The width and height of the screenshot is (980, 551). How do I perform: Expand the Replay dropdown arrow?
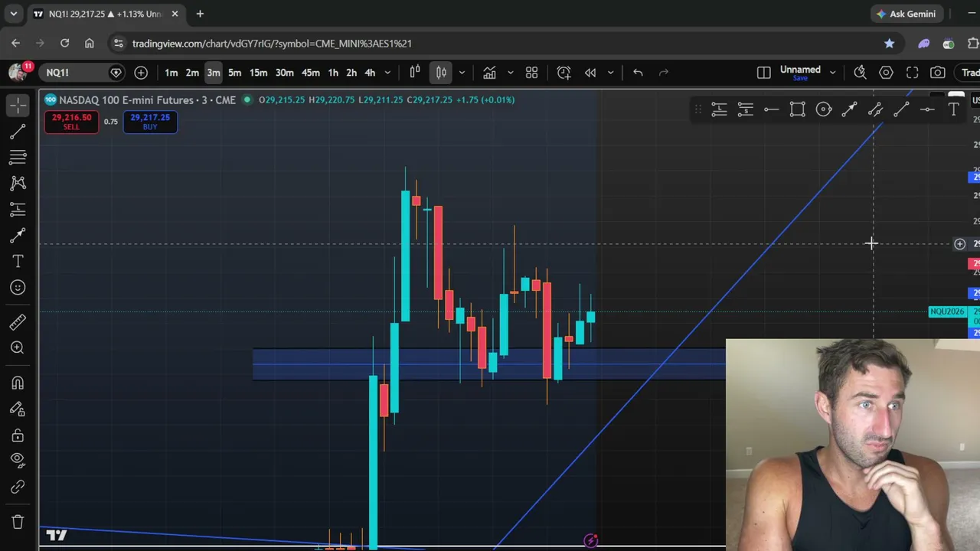[610, 73]
